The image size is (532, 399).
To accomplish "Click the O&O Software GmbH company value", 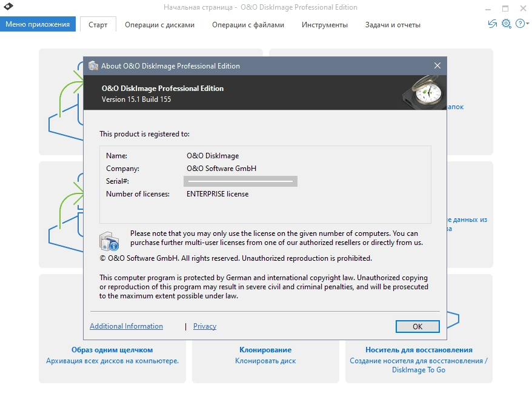I will point(222,169).
